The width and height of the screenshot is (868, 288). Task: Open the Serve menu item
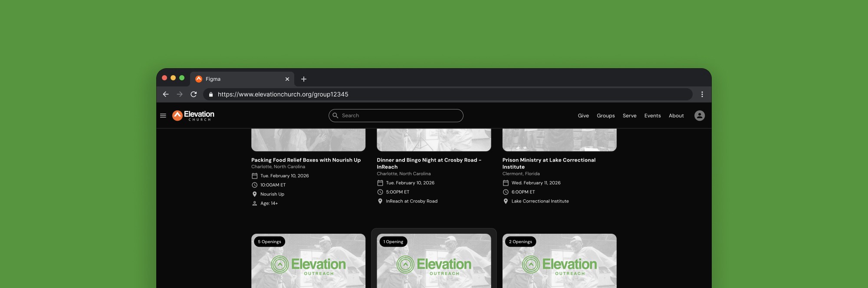[630, 116]
